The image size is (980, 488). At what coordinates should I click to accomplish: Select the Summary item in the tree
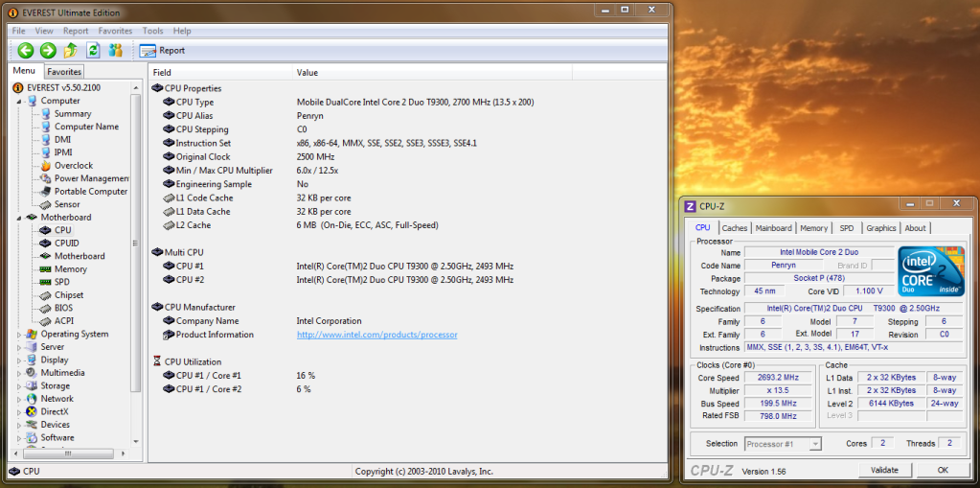[x=73, y=114]
